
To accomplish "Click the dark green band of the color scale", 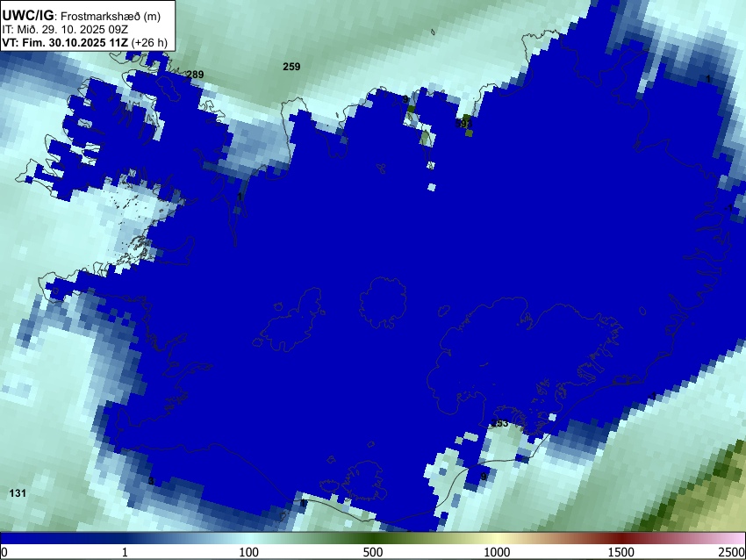I will tap(372, 539).
